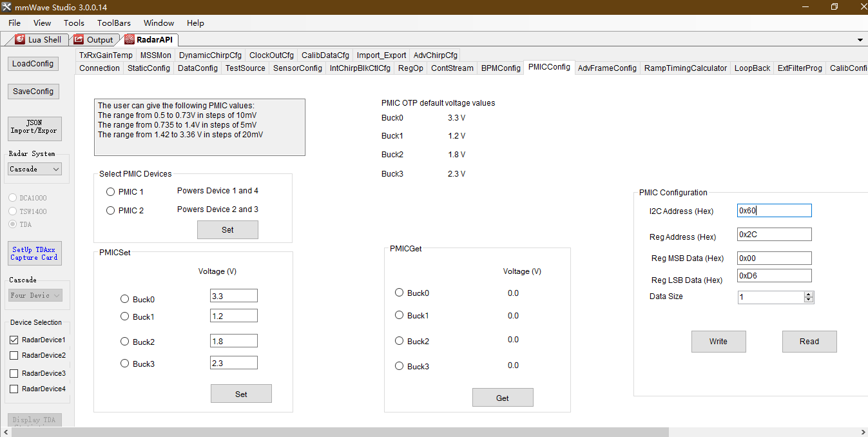The width and height of the screenshot is (868, 437).
Task: Open the Tools menu
Action: tap(74, 23)
